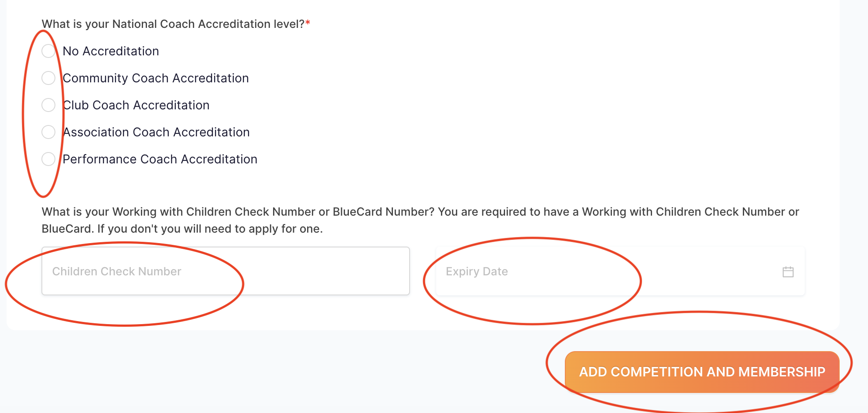Click the "Community Coach Accreditation" label text
868x413 pixels.
156,78
